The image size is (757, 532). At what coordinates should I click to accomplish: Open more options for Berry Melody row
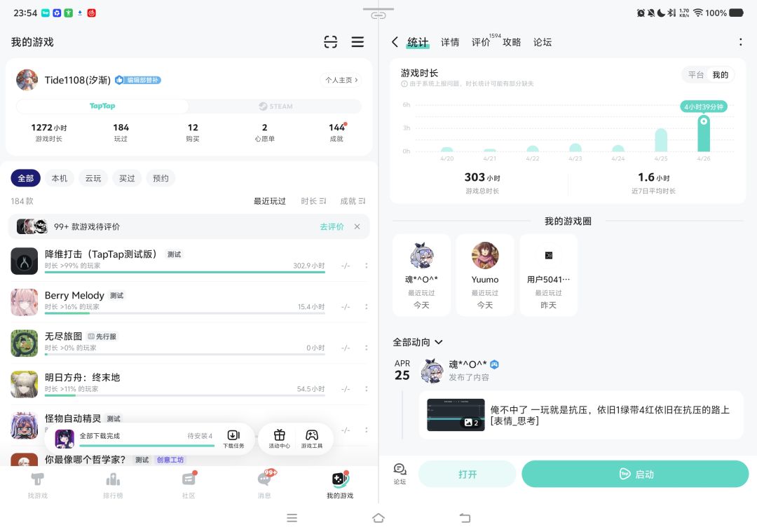point(367,306)
